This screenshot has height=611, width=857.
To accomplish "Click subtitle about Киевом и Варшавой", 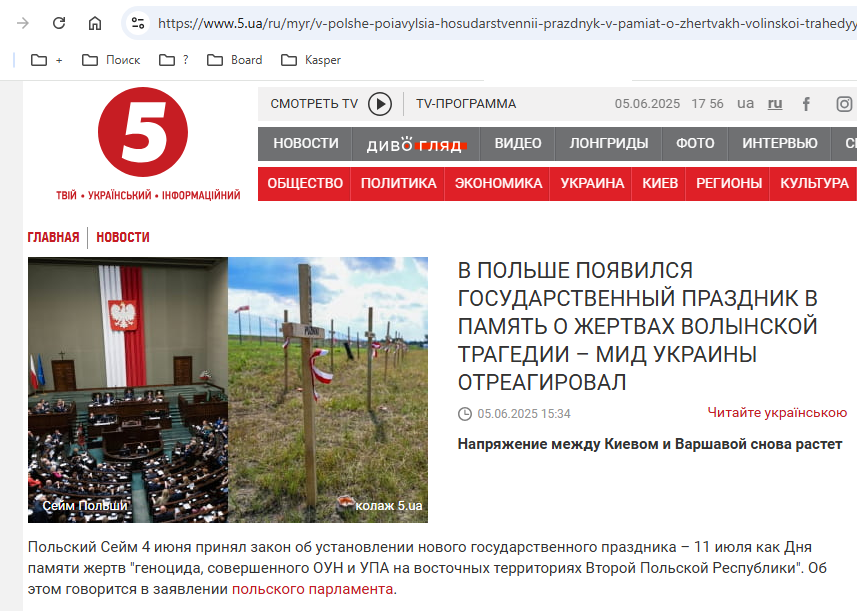I will [649, 444].
